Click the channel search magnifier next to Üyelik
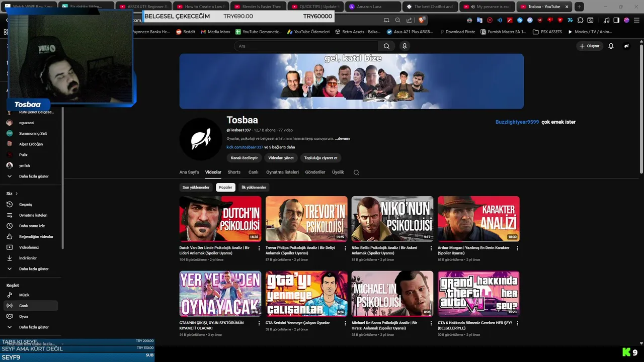 pos(356,172)
